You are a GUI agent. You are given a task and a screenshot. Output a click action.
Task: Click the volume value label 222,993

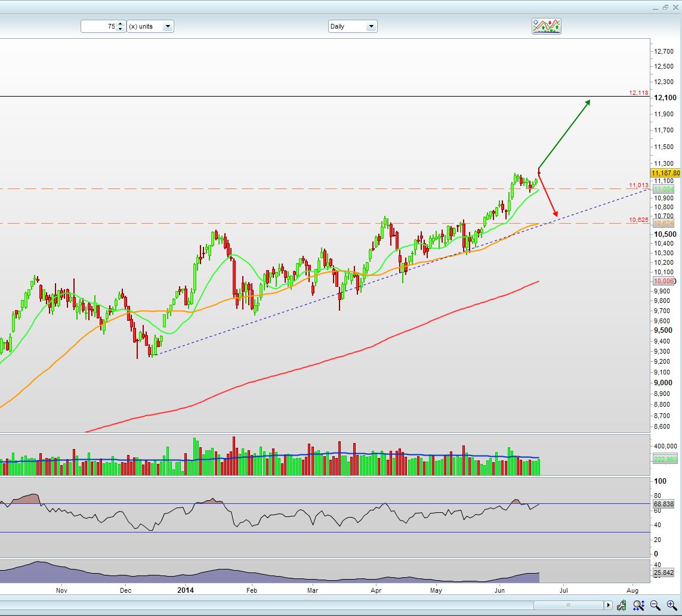coord(665,459)
